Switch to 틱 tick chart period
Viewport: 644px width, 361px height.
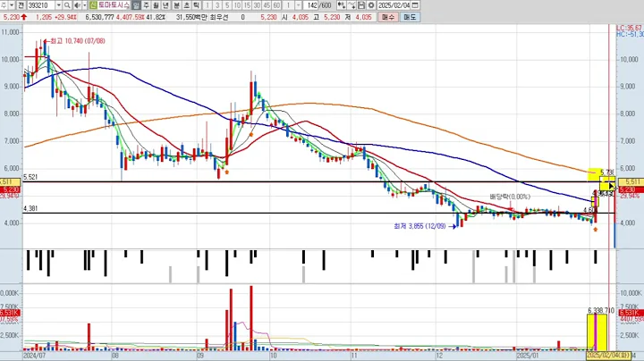coord(196,5)
